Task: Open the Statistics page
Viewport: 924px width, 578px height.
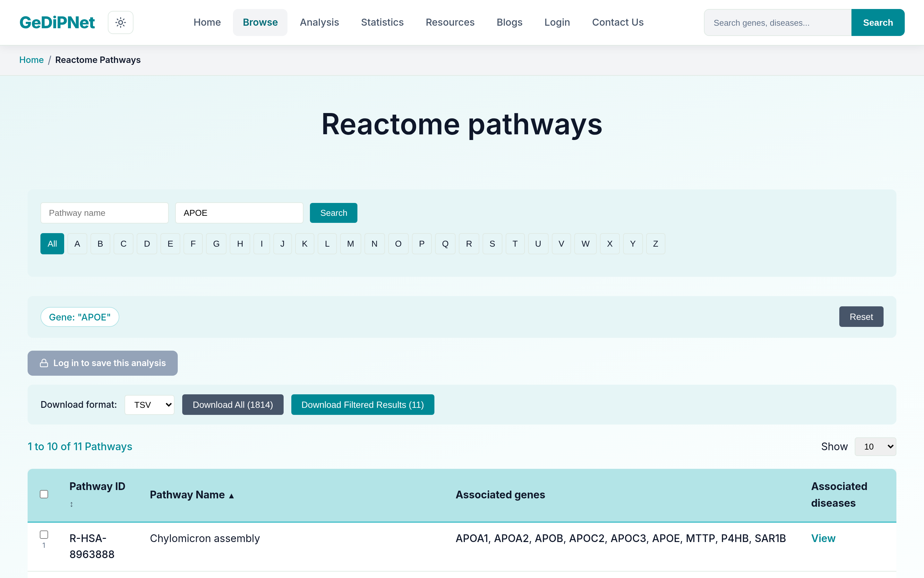Action: coord(382,22)
